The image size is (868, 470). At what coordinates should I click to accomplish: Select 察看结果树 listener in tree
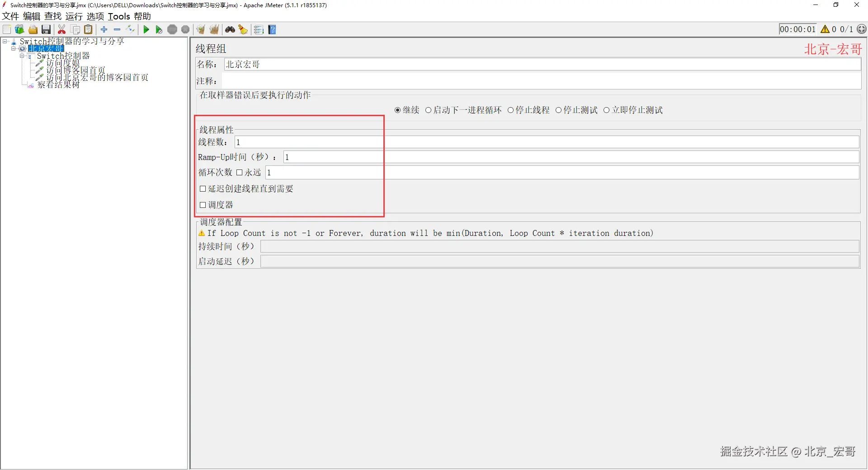point(58,85)
